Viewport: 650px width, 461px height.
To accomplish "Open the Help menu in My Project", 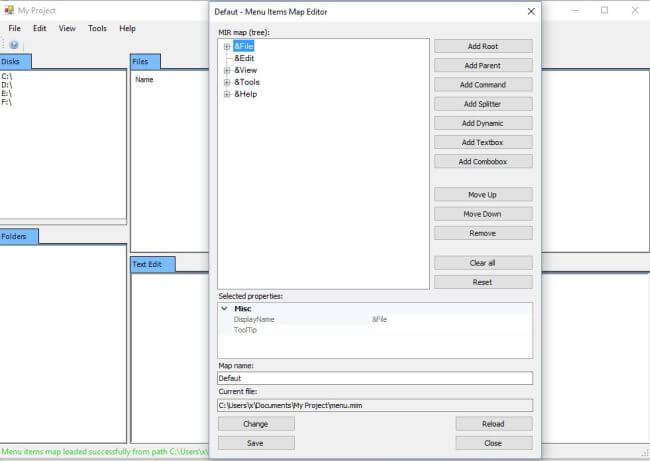I will [127, 28].
